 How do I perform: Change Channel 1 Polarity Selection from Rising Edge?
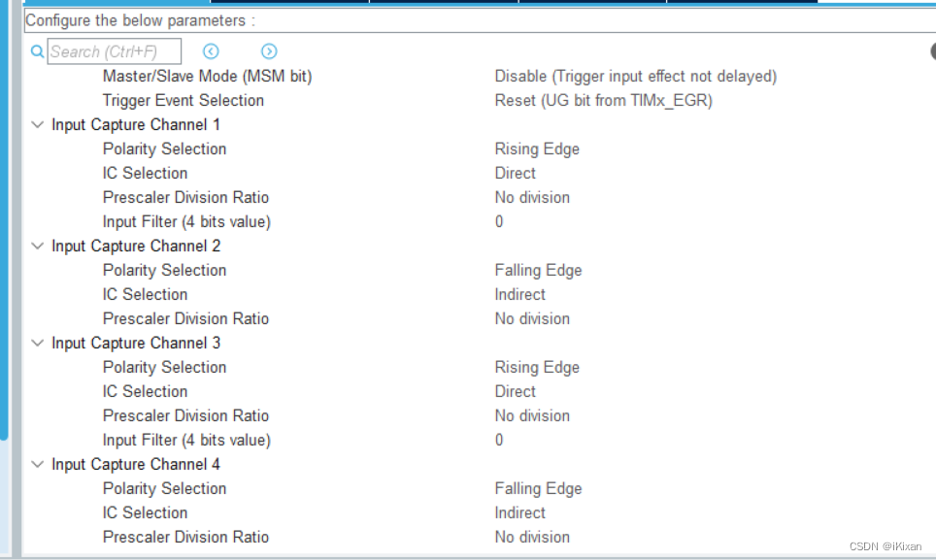pyautogui.click(x=537, y=148)
